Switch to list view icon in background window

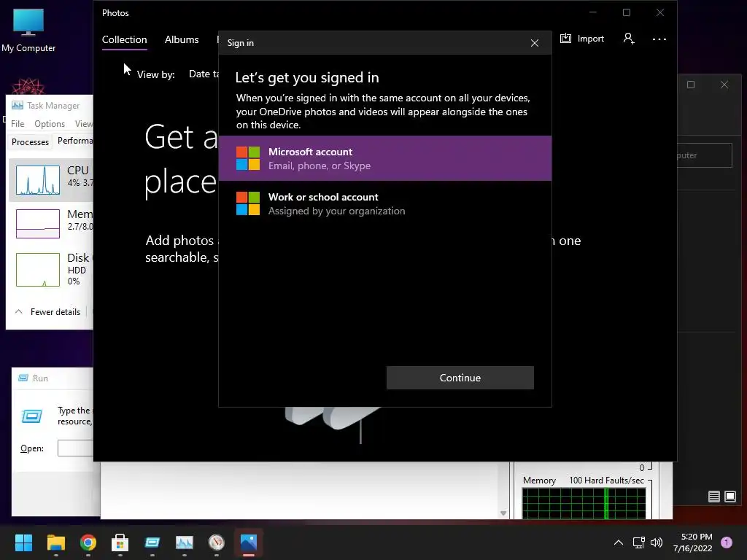[713, 497]
